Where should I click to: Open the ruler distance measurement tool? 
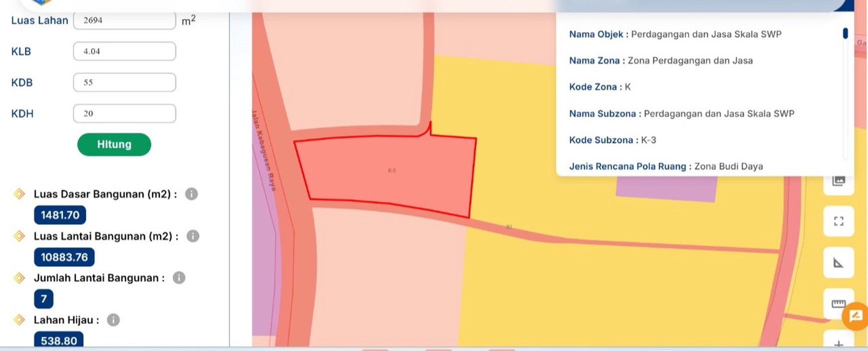coord(839,304)
